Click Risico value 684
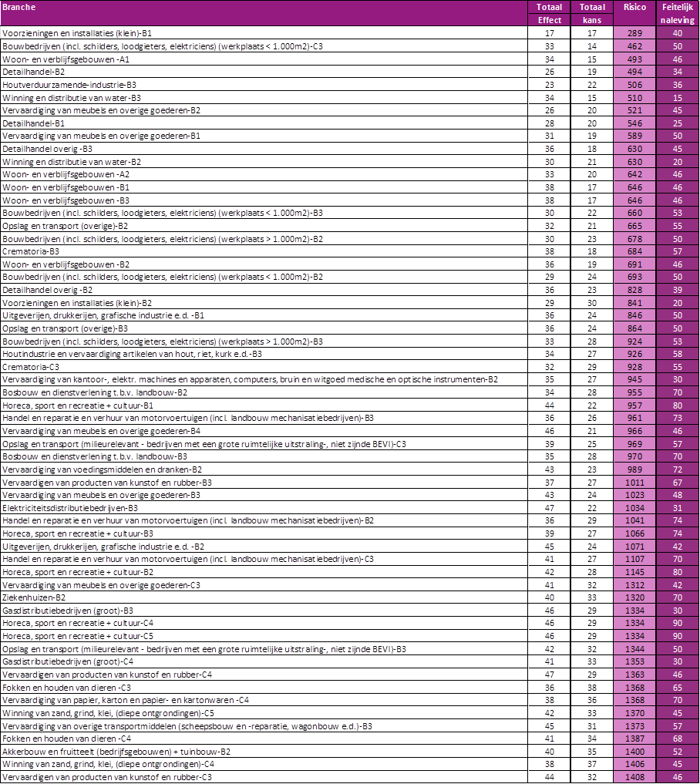The image size is (700, 784). (634, 251)
